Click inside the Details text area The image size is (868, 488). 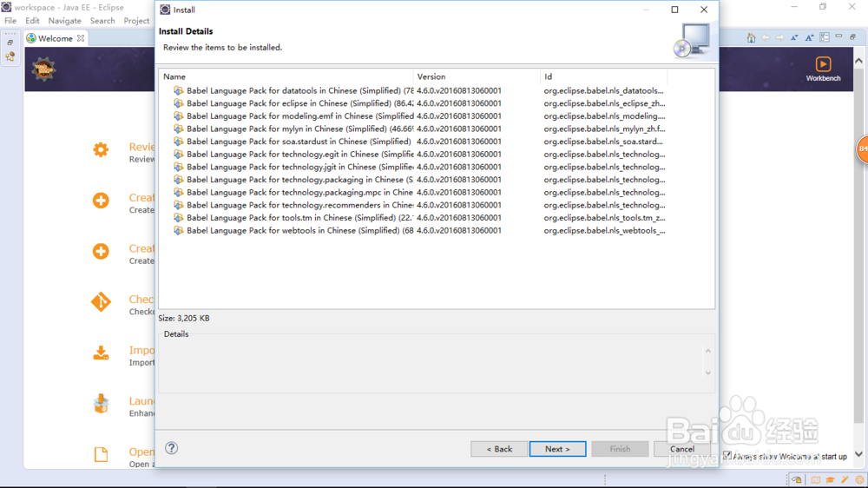coord(431,363)
